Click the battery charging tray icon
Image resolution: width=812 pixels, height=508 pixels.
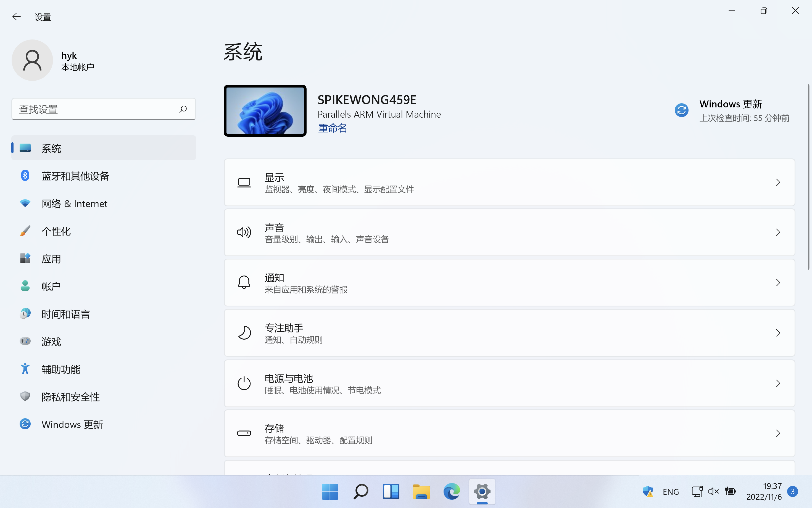(x=730, y=491)
